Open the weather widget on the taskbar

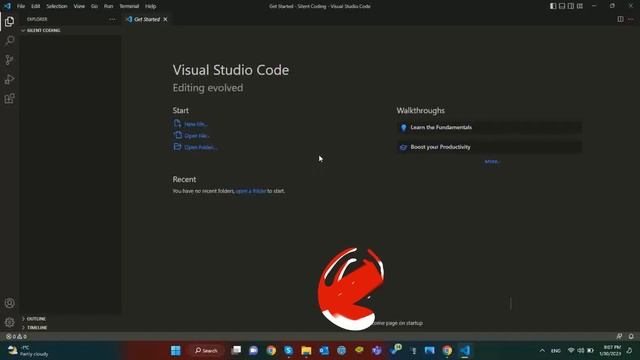(x=29, y=350)
